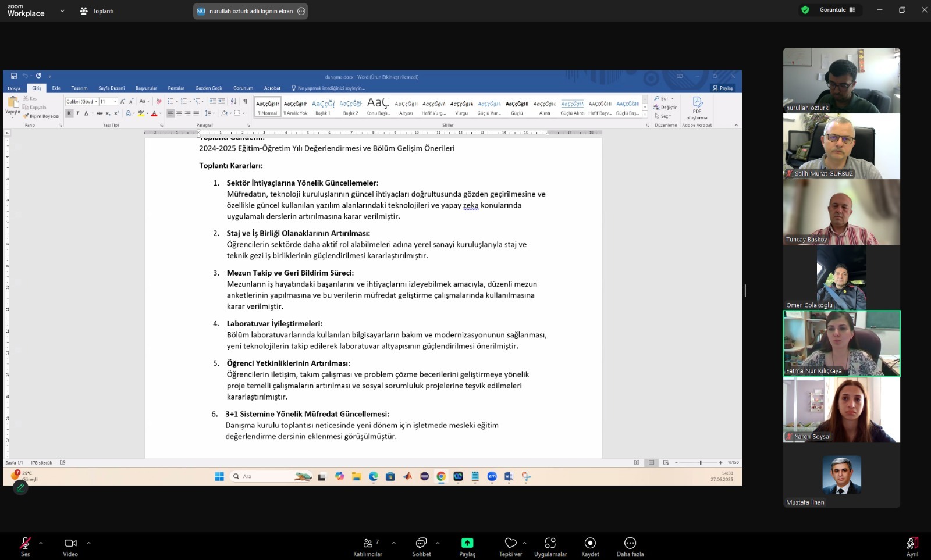Open the font name Calibri dropdown
Screen dimensions: 931x560
(x=97, y=102)
